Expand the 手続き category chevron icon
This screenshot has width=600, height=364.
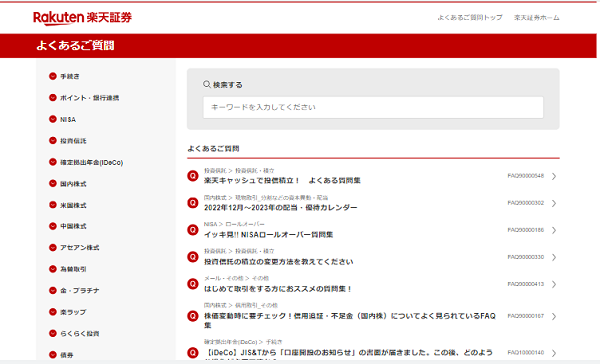coord(53,76)
